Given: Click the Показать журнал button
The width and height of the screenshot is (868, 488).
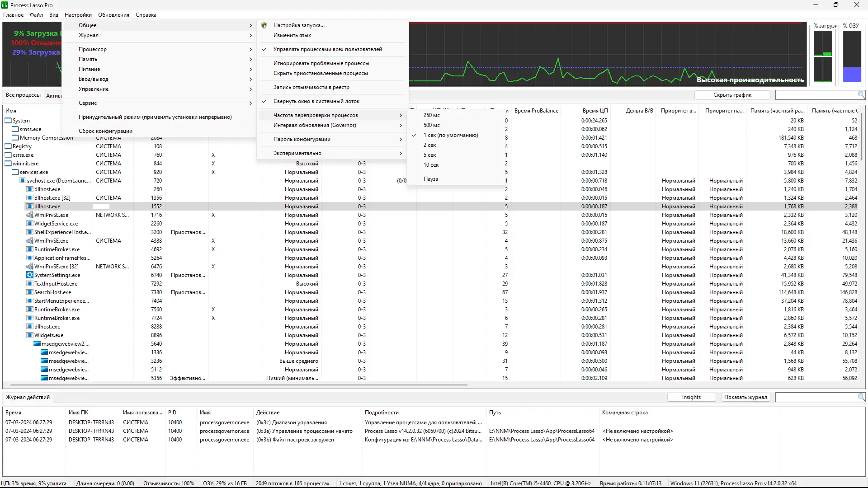Looking at the screenshot, I should coord(745,397).
